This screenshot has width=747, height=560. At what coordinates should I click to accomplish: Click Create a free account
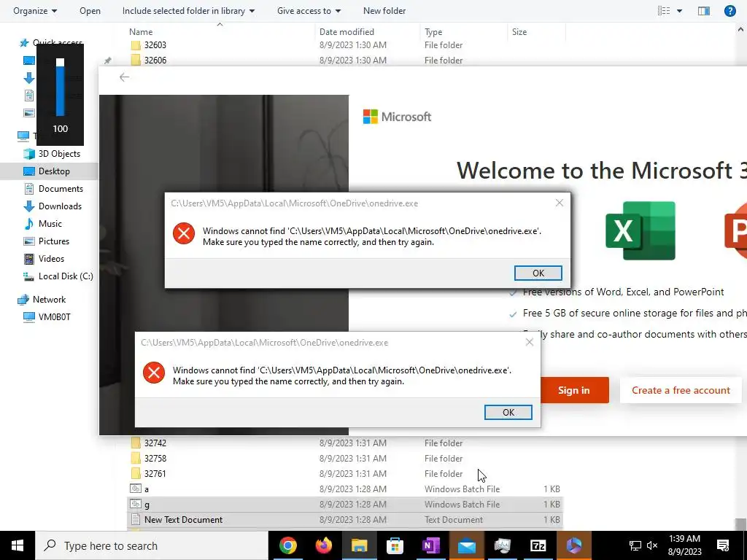pyautogui.click(x=681, y=390)
